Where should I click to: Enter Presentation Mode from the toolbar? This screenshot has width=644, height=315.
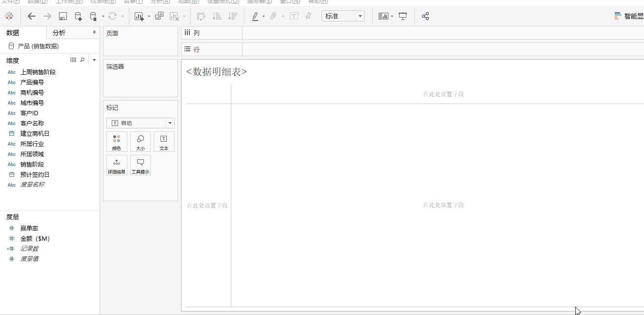click(402, 16)
